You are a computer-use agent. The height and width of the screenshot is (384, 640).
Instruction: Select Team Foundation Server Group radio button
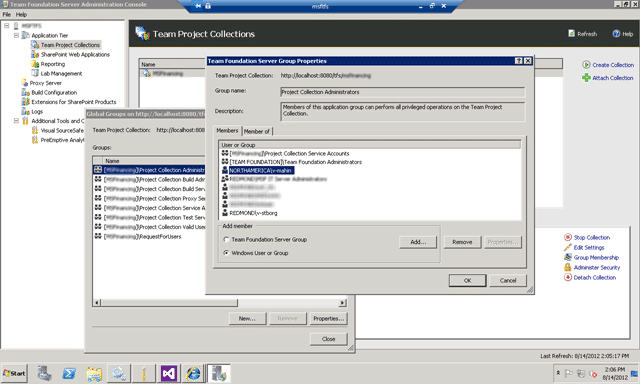[226, 240]
